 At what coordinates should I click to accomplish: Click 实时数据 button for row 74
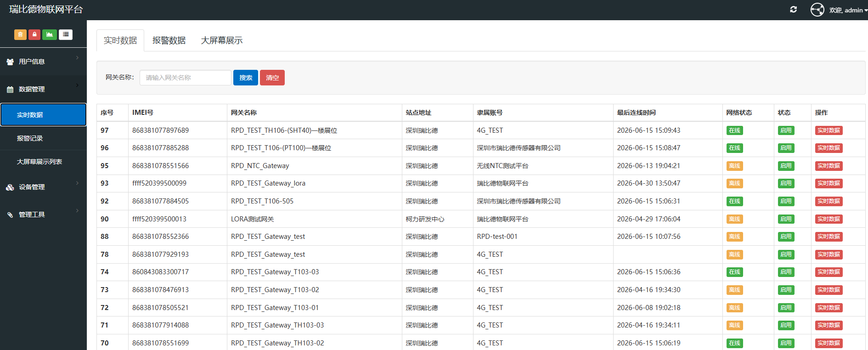coord(829,272)
